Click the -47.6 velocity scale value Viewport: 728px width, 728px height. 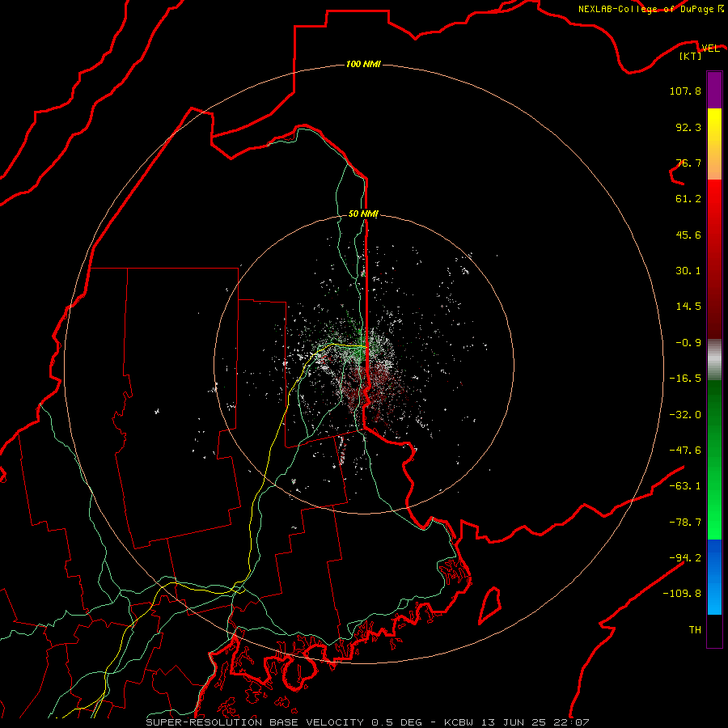pyautogui.click(x=685, y=451)
